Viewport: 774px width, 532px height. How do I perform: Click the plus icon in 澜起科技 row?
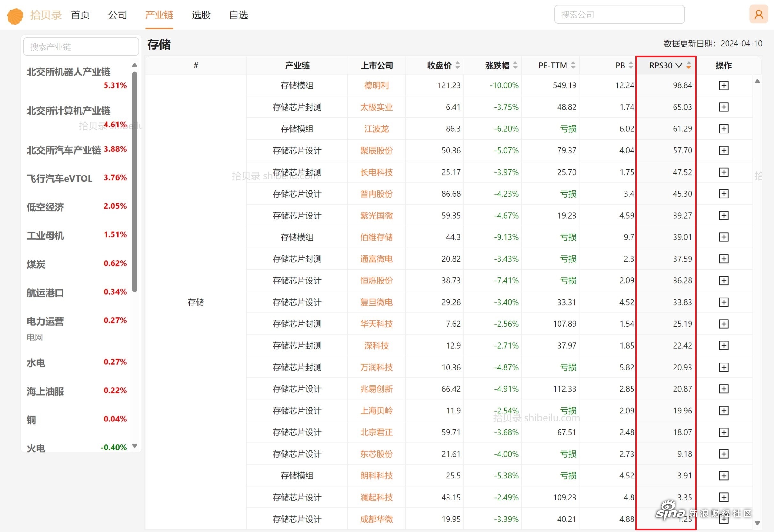(723, 497)
